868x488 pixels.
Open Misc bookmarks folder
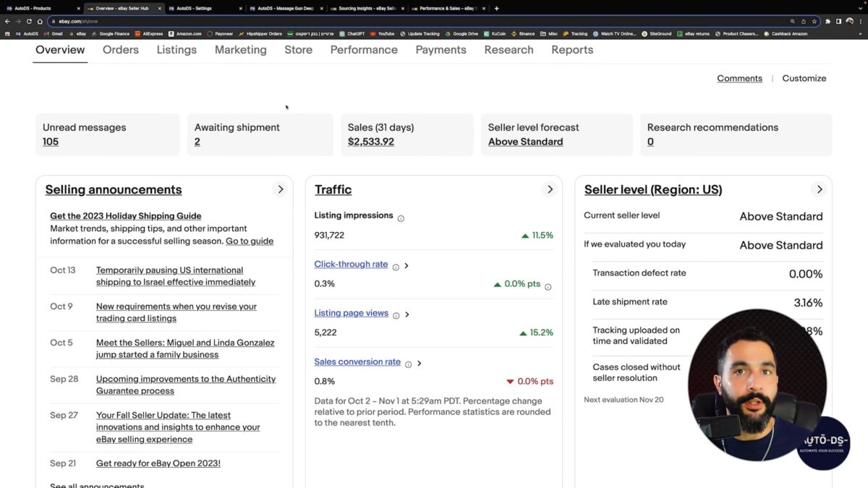[x=550, y=34]
